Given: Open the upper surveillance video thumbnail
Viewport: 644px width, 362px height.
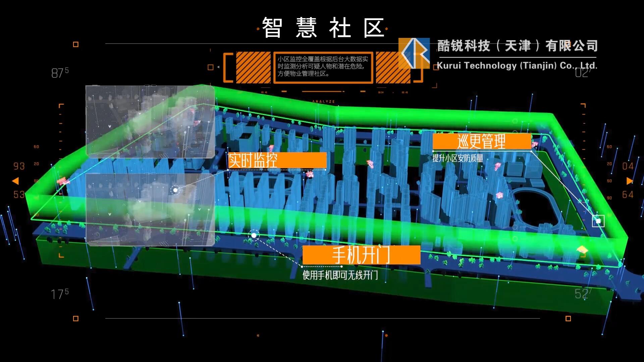Looking at the screenshot, I should (x=150, y=121).
